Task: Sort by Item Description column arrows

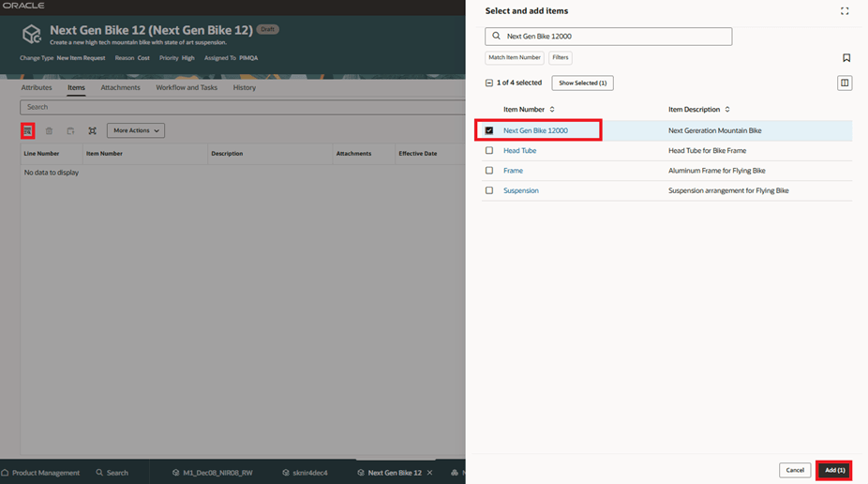Action: pyautogui.click(x=727, y=110)
